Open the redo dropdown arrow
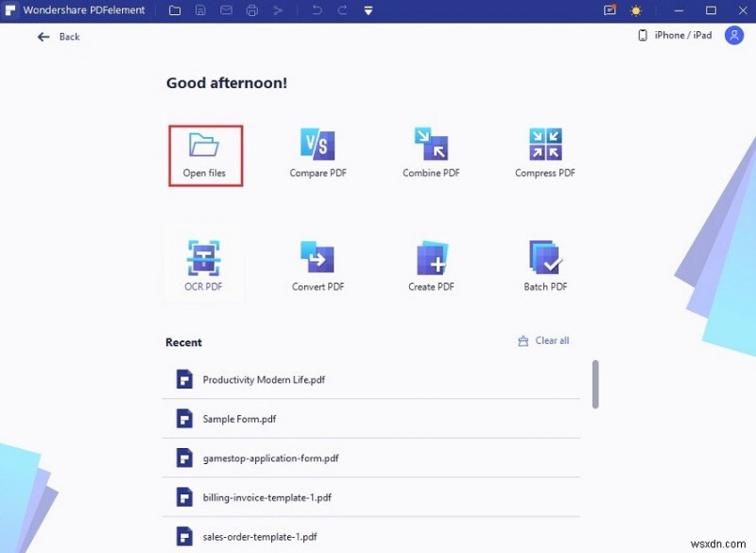The width and height of the screenshot is (756, 553). pyautogui.click(x=342, y=10)
